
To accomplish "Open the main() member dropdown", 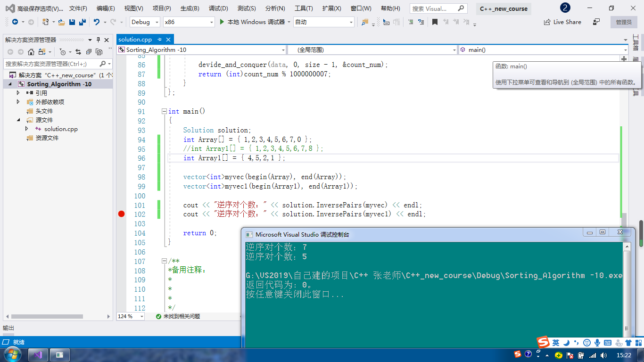I will click(626, 50).
